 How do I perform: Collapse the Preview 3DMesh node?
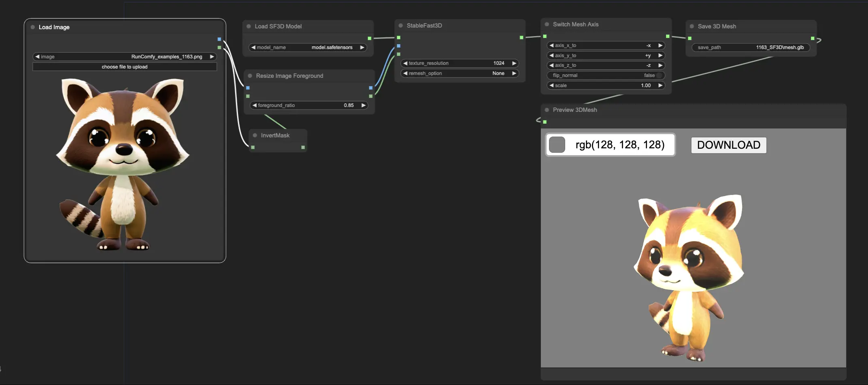click(547, 110)
